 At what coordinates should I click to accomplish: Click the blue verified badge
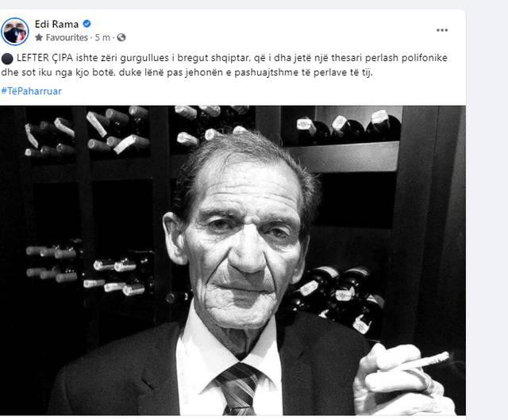point(87,24)
